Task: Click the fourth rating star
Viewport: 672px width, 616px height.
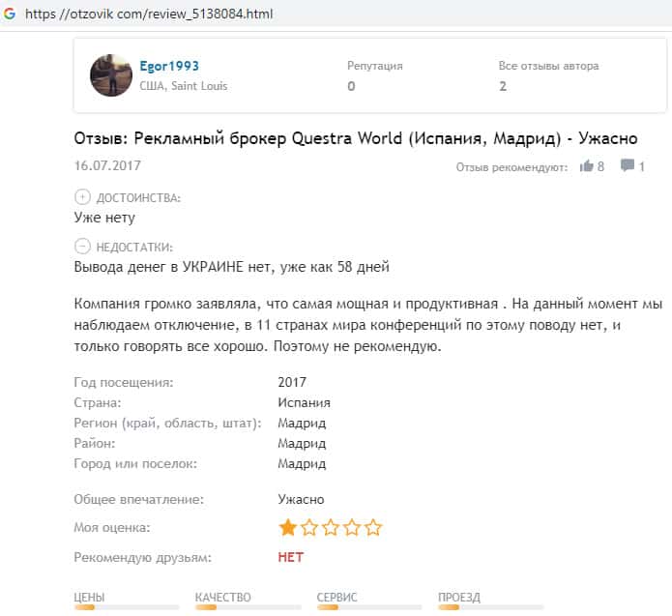Action: (x=352, y=528)
